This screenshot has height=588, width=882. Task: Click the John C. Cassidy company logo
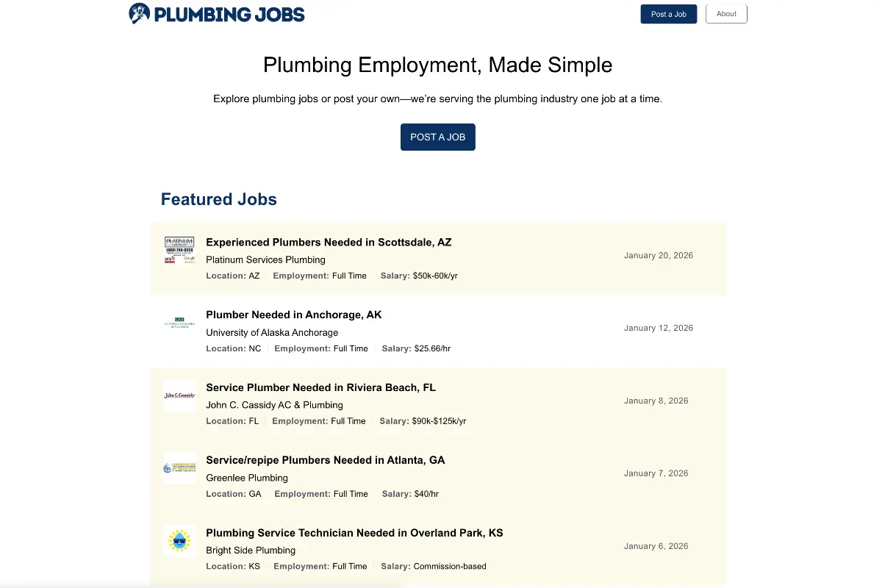(179, 395)
